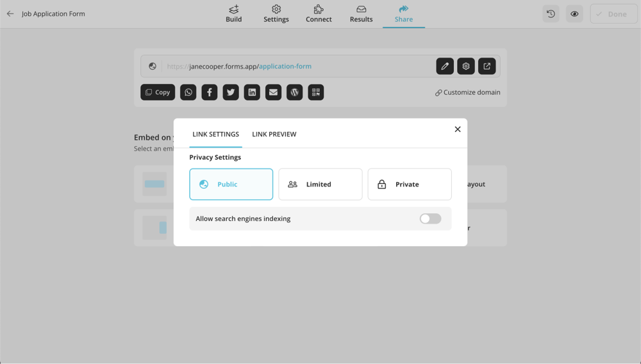This screenshot has width=641, height=364.
Task: Open version history clock icon
Action: pyautogui.click(x=551, y=14)
